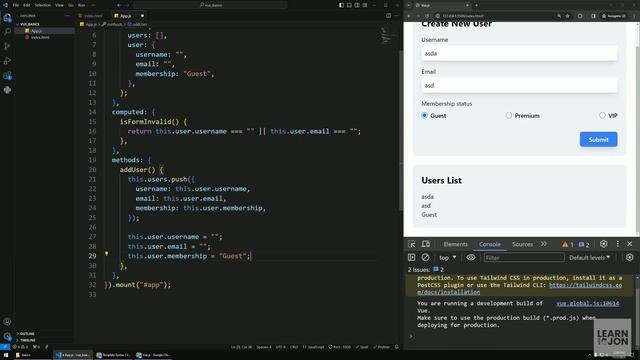Open Chrome extensions puzzle icon
The height and width of the screenshot is (360, 640).
point(580,16)
